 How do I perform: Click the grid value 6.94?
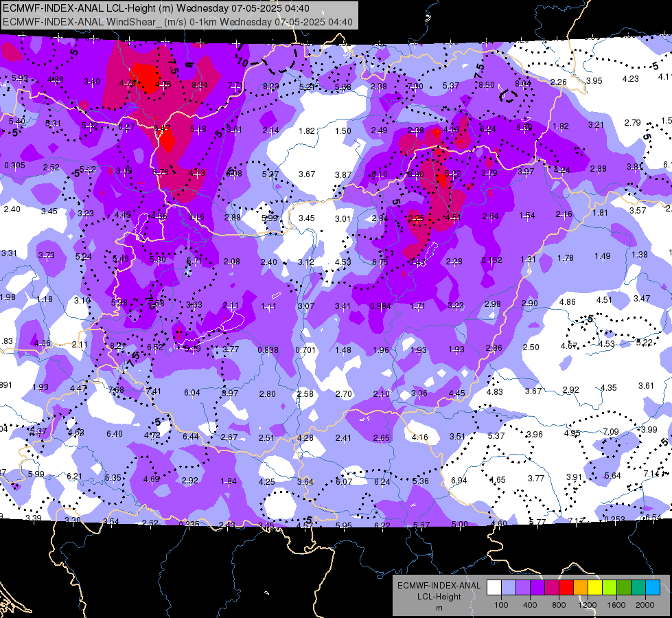[x=459, y=481]
